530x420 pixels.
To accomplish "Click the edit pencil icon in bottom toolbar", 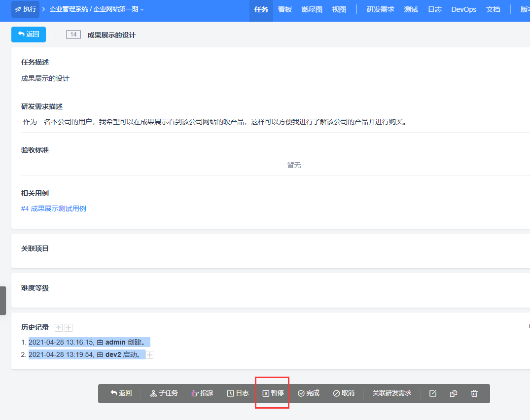I will click(x=433, y=393).
